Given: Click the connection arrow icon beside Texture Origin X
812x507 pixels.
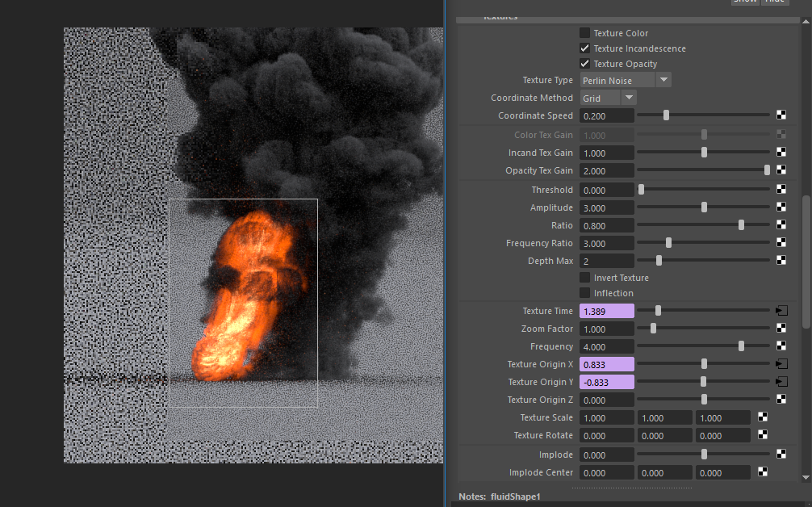Looking at the screenshot, I should 781,363.
